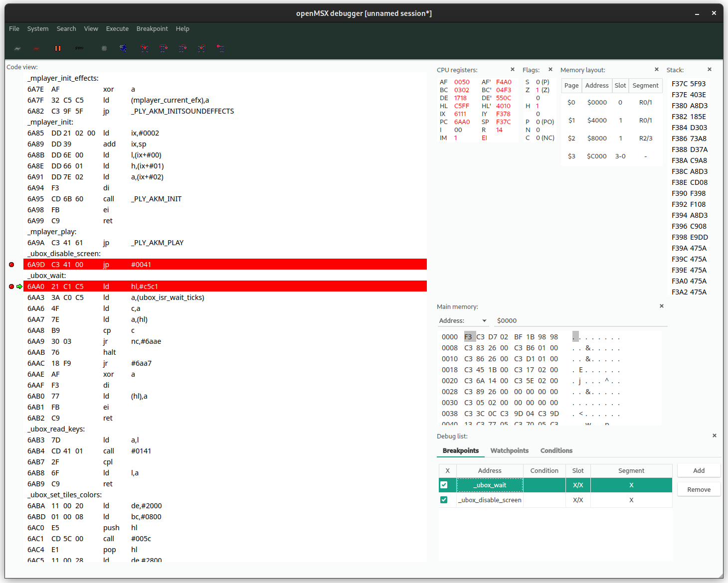The image size is (728, 583).
Task: Open the Execute menu
Action: click(x=117, y=28)
